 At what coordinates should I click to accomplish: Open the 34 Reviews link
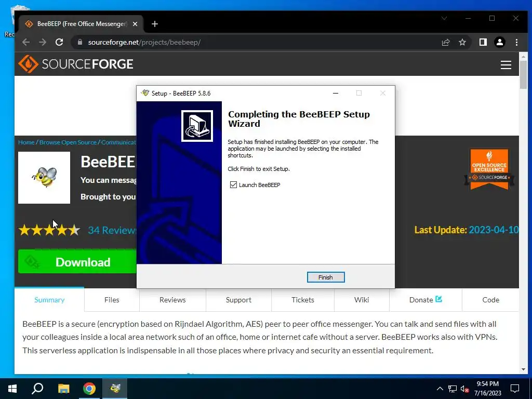(x=112, y=230)
